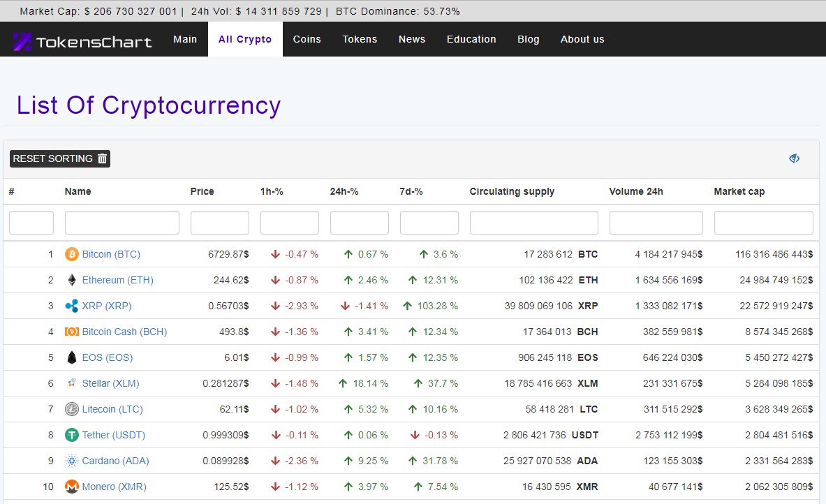Toggle column visibility eye icon

pyautogui.click(x=795, y=158)
